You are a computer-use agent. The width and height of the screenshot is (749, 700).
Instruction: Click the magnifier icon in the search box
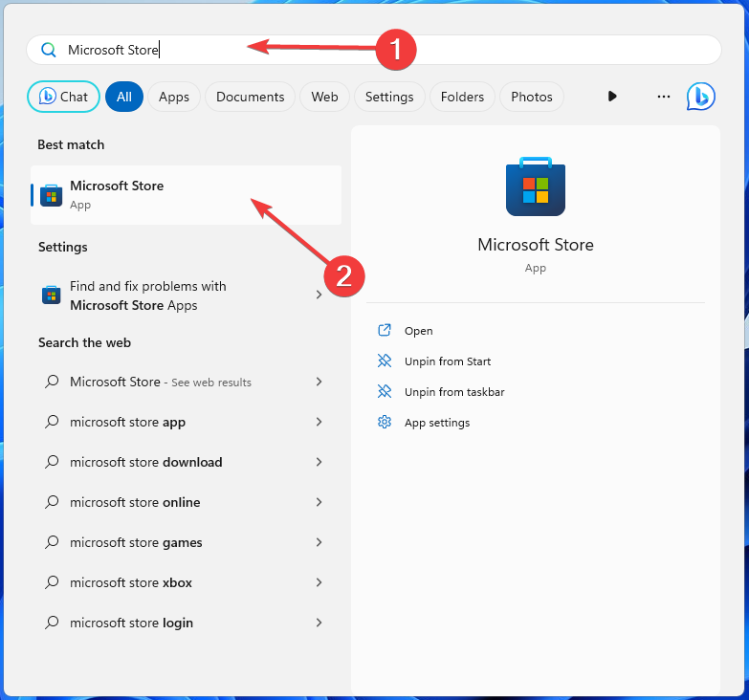[48, 50]
